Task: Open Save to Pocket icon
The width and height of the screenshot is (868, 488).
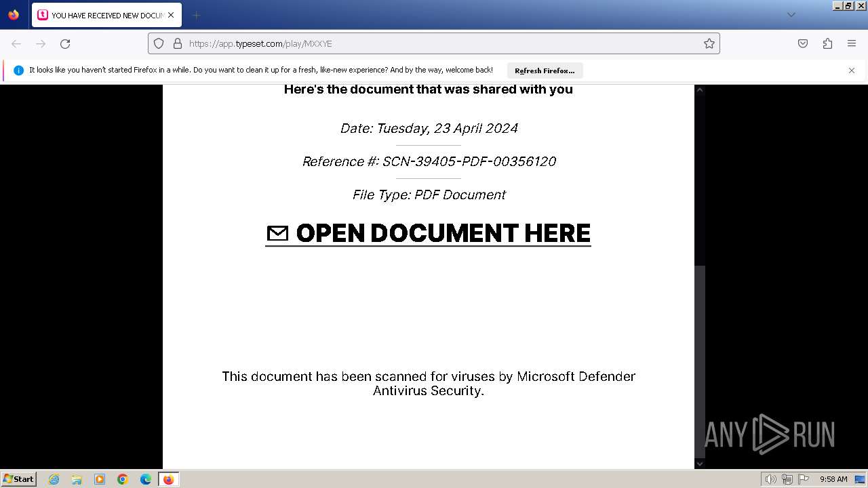Action: [x=803, y=43]
